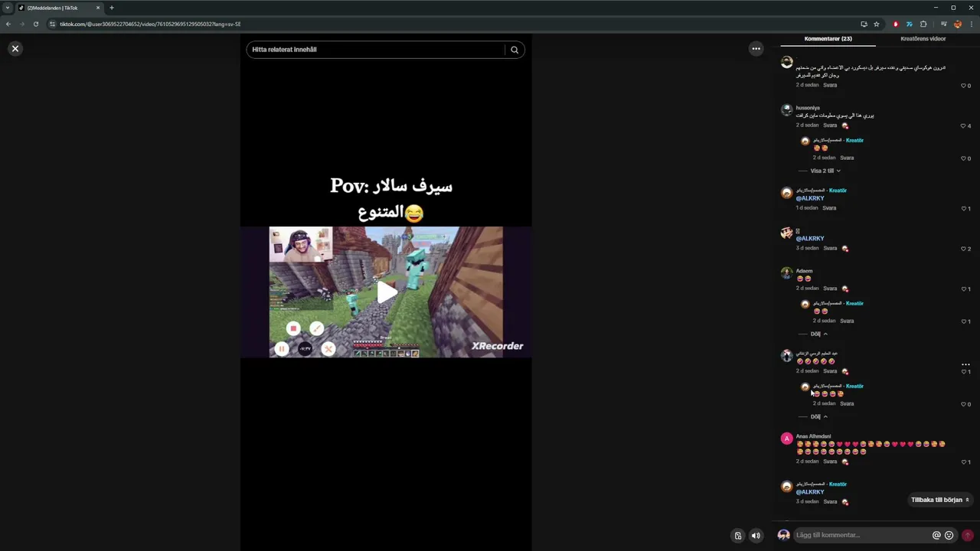Open the media controls toolbar icon
The width and height of the screenshot is (980, 551).
coord(944,24)
